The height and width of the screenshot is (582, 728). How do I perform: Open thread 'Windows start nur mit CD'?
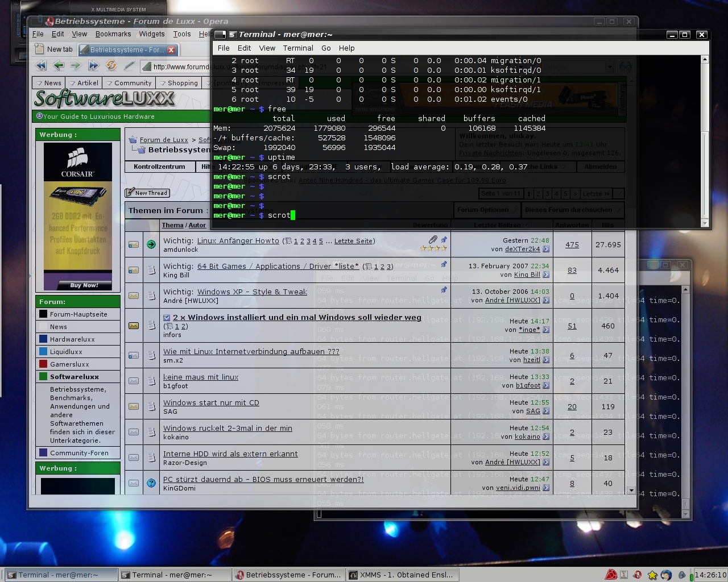point(211,402)
